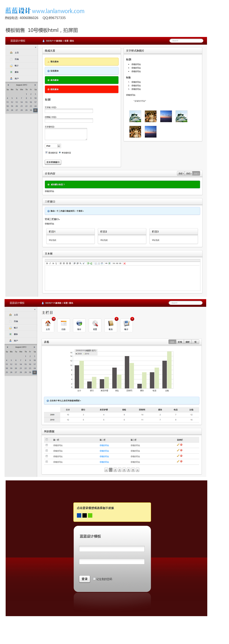Screen dimensions: 229x644
Task: Click the red X icon in editor toolbar
Action: click(124, 263)
